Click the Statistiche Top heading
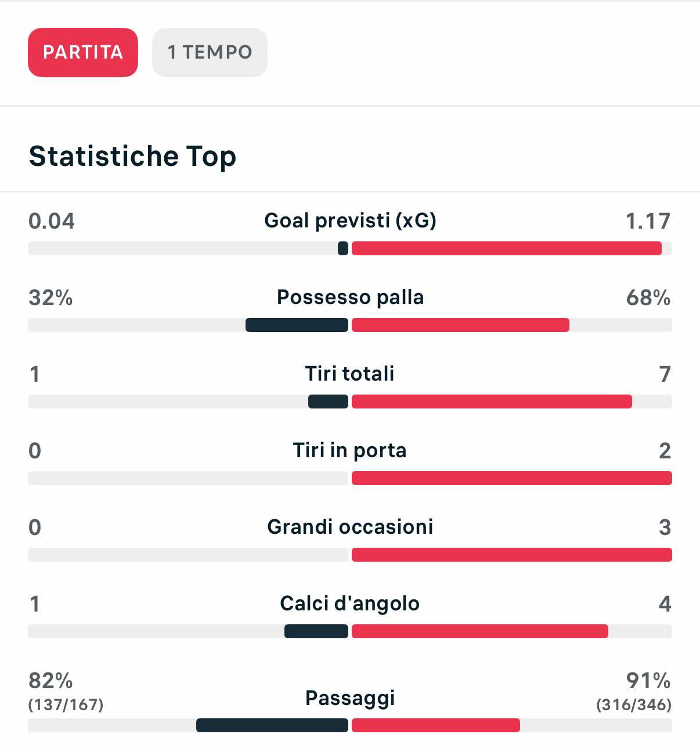Viewport: 700px width, 745px height. [132, 156]
